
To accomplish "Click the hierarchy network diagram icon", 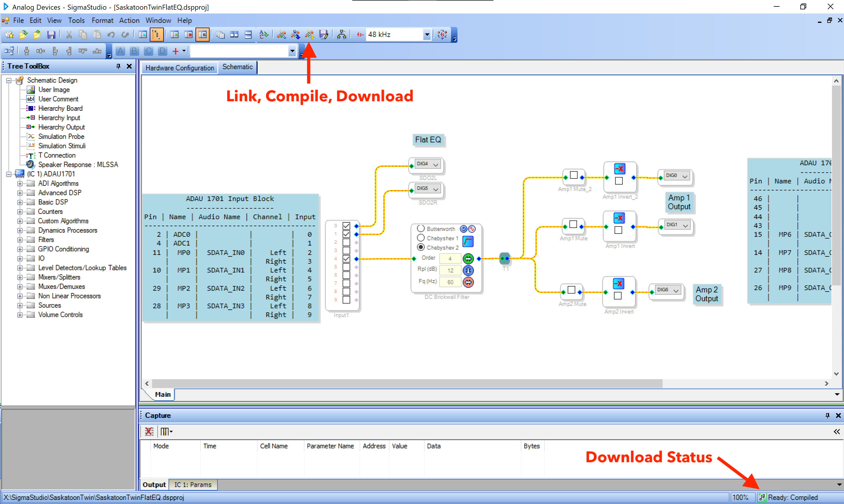I will (x=341, y=35).
